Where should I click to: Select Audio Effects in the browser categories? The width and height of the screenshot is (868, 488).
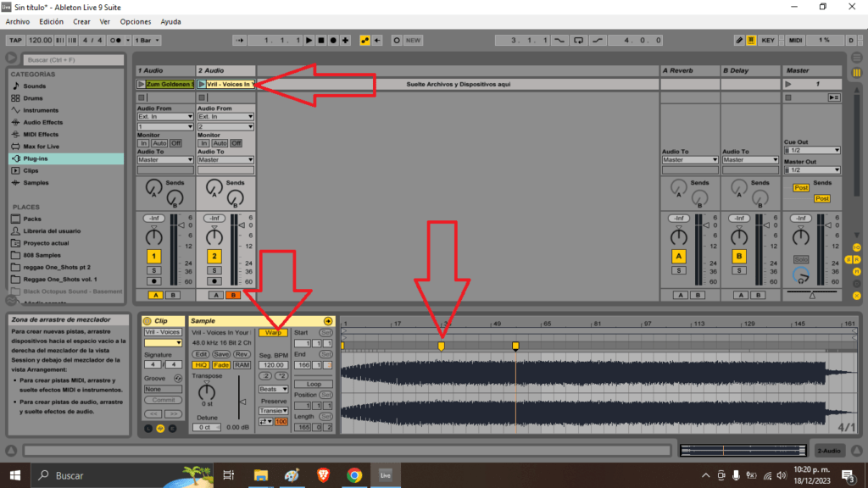point(42,122)
